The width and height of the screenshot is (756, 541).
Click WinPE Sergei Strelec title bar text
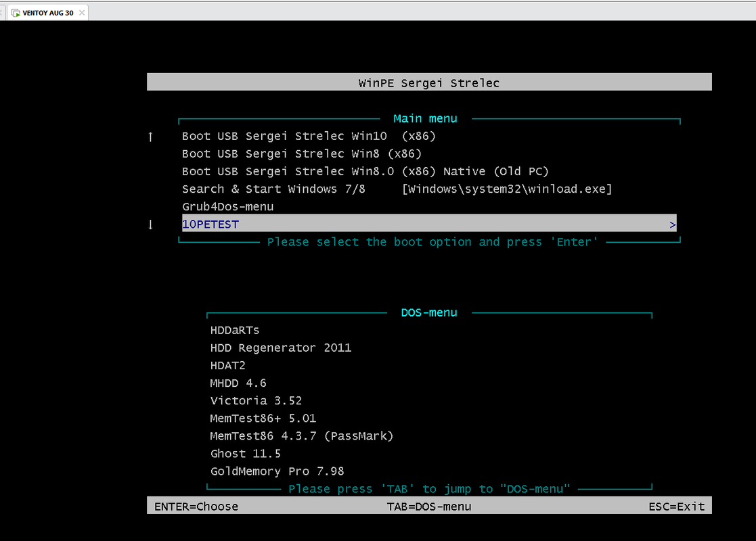click(429, 83)
